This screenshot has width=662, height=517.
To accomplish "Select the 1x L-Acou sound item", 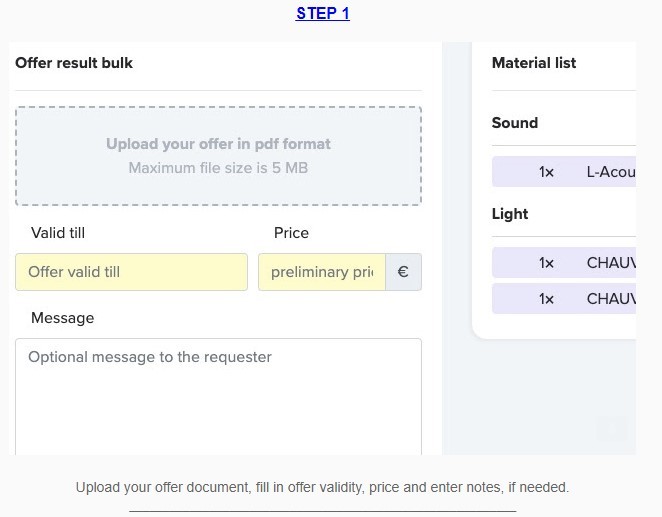I will point(564,172).
